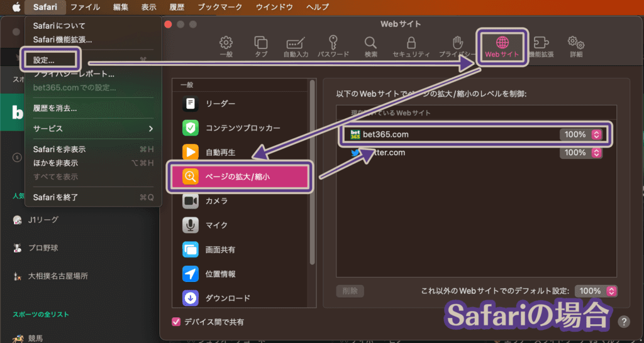Open the ファイル menu
The height and width of the screenshot is (343, 644).
click(x=85, y=7)
